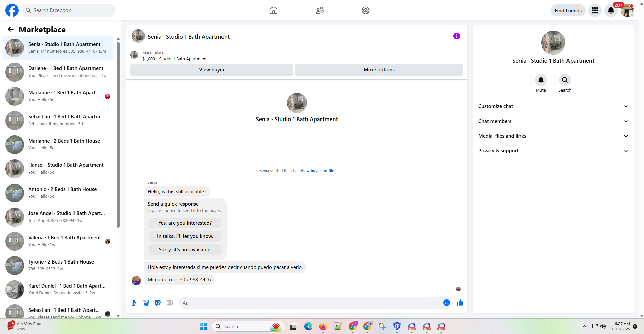This screenshot has height=334, width=644.
Task: Open account profile picture menu
Action: tap(627, 10)
